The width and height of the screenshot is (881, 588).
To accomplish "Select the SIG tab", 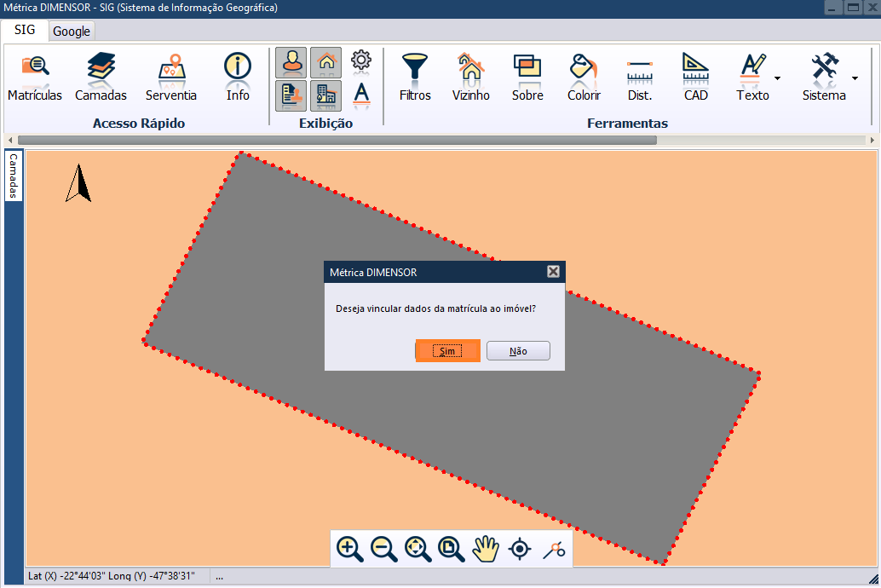I will [25, 30].
